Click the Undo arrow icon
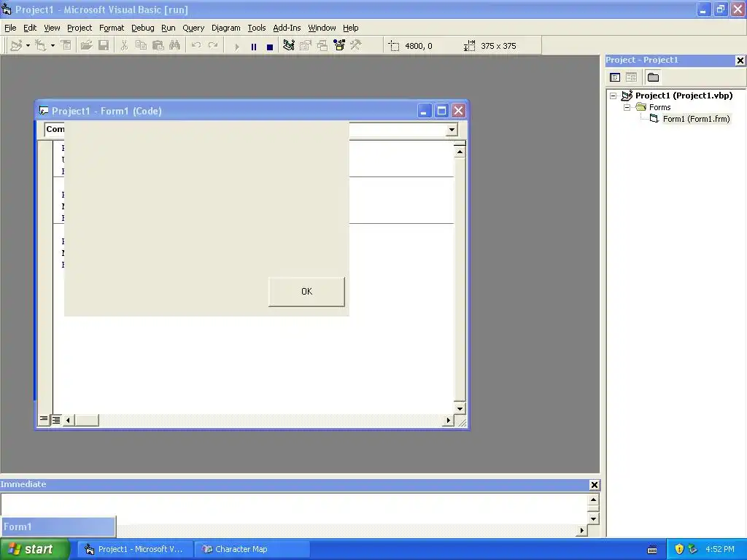The image size is (747, 560). [x=196, y=46]
